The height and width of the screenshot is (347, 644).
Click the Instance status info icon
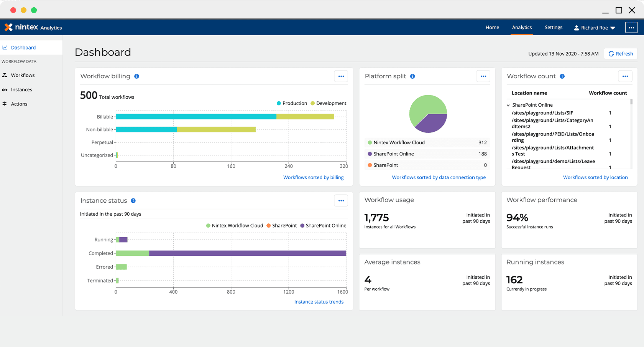[x=133, y=200]
